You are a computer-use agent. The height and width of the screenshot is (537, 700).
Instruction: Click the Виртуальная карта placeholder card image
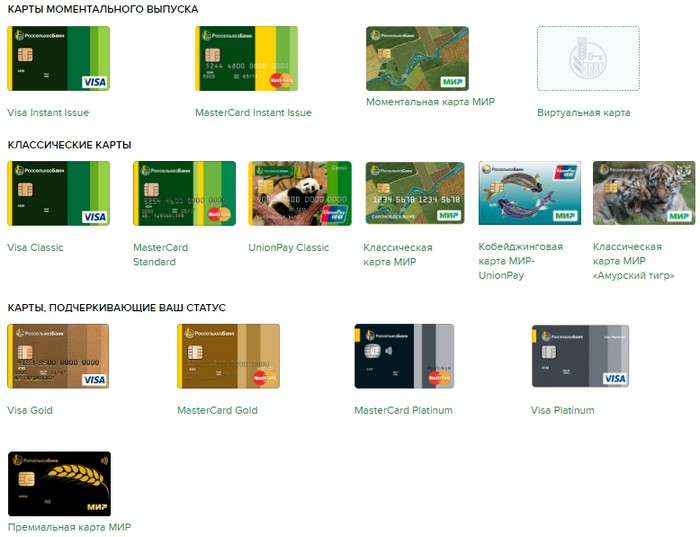pyautogui.click(x=588, y=58)
